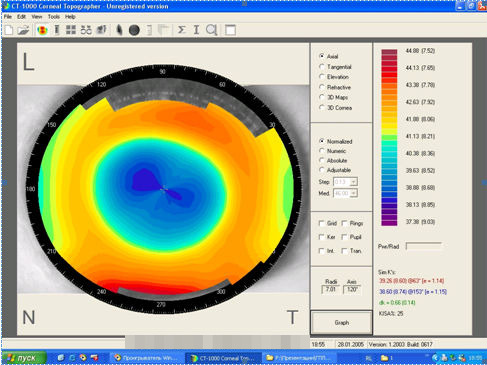The width and height of the screenshot is (487, 365).
Task: Click the dark red 44.88 color scale swatch
Action: [x=389, y=52]
